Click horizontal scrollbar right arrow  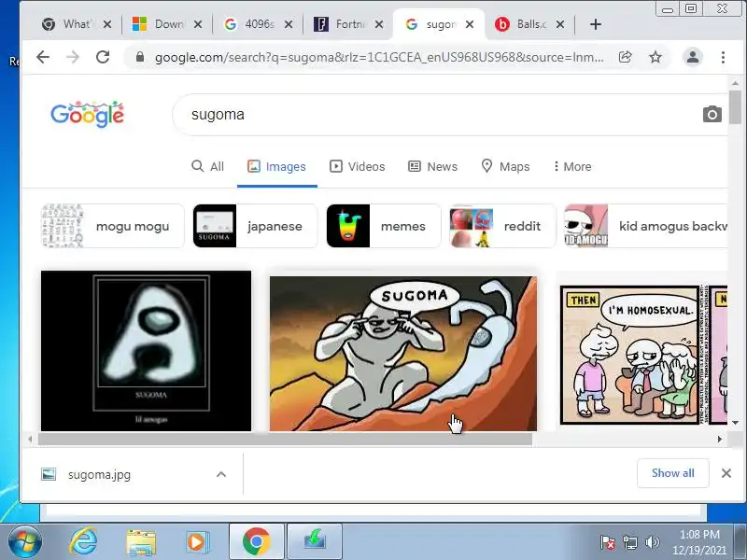pos(719,439)
